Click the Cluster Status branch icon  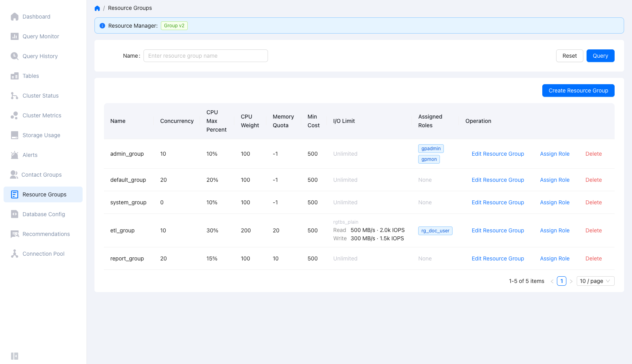click(15, 96)
